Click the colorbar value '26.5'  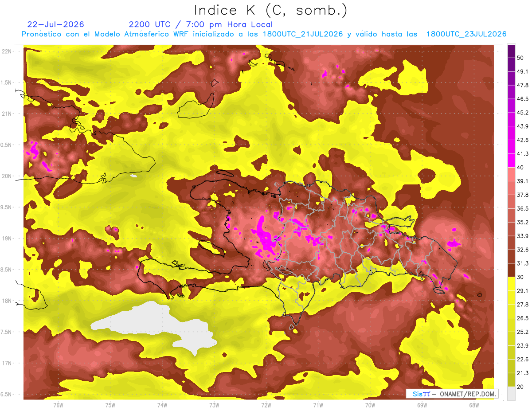tap(523, 318)
